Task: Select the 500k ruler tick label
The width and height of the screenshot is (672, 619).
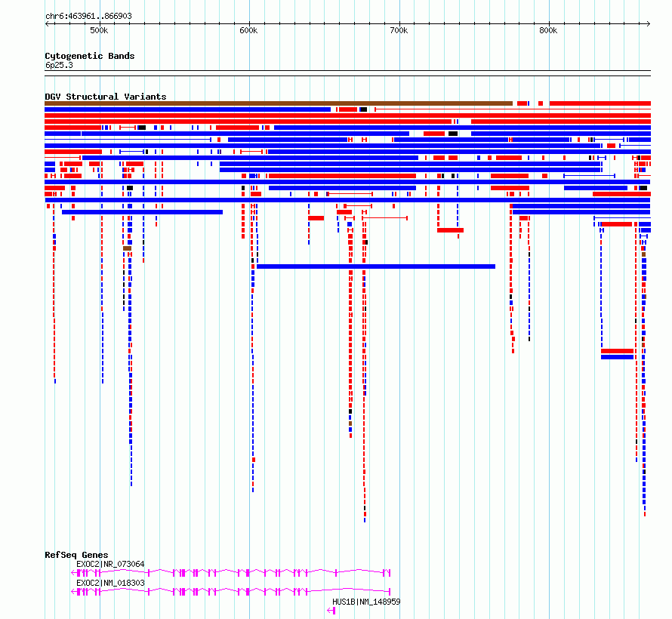Action: (x=99, y=30)
